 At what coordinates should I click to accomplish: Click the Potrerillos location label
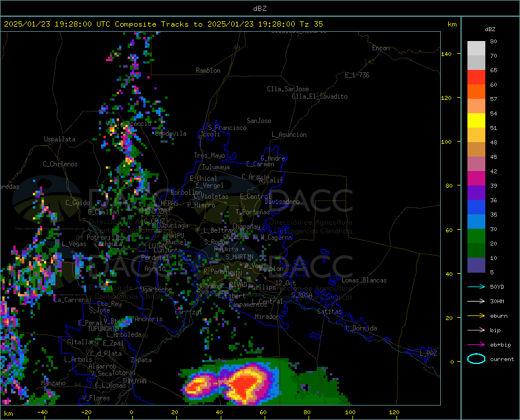[106, 237]
